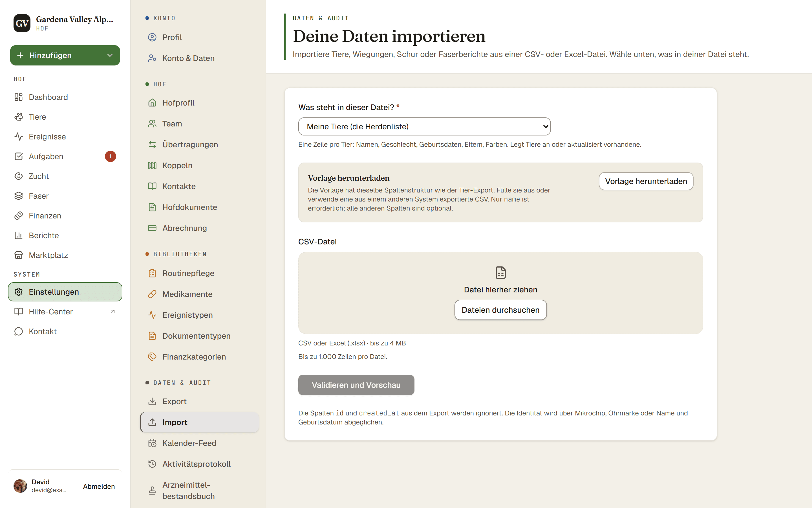The width and height of the screenshot is (812, 508).
Task: Click the Einstellungen gear icon
Action: [18, 292]
